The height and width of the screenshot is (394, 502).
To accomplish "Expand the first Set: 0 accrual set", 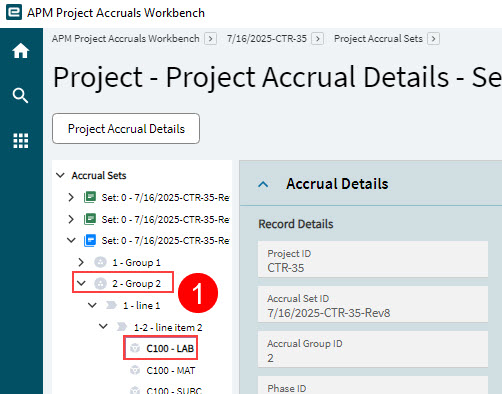I will 71,197.
